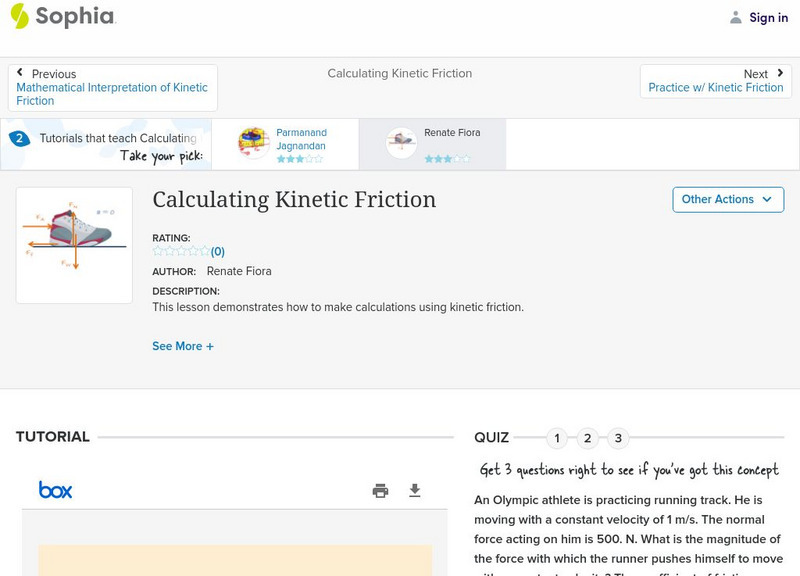Click the Sophia logo in the header

click(60, 17)
